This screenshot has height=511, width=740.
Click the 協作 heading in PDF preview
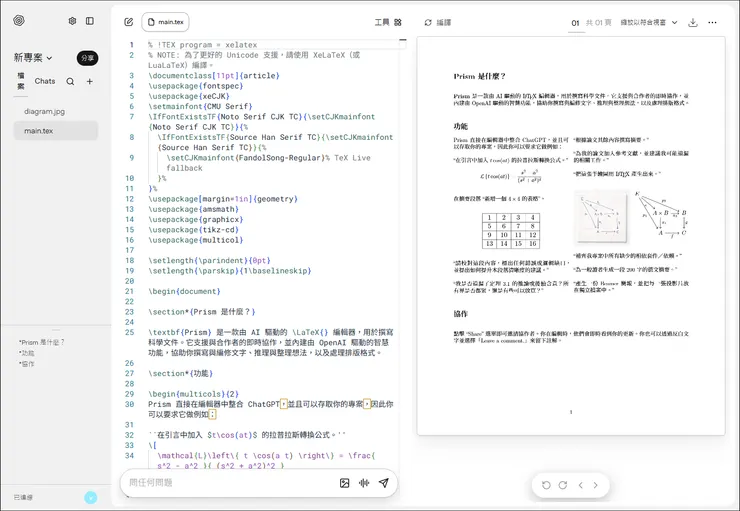(460, 314)
